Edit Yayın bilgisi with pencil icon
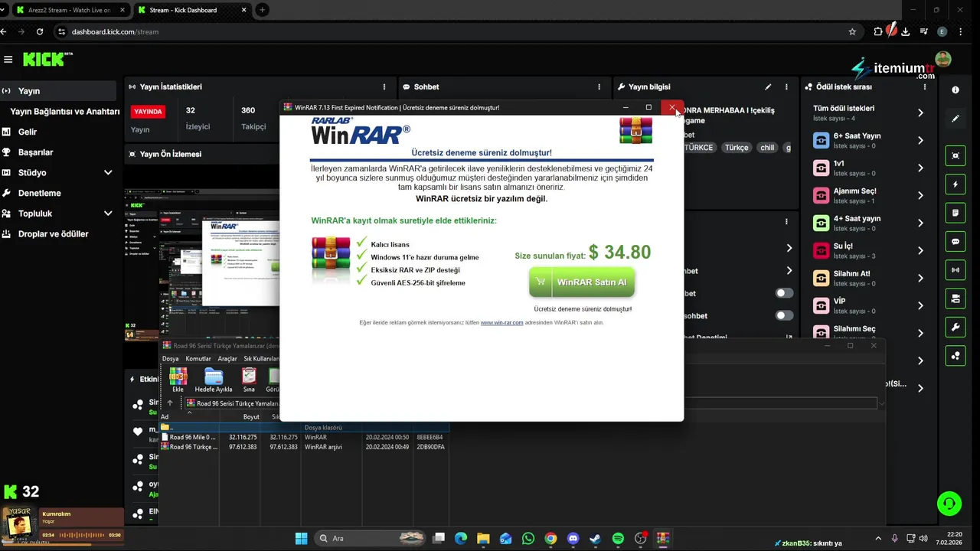The width and height of the screenshot is (980, 551). coord(768,87)
